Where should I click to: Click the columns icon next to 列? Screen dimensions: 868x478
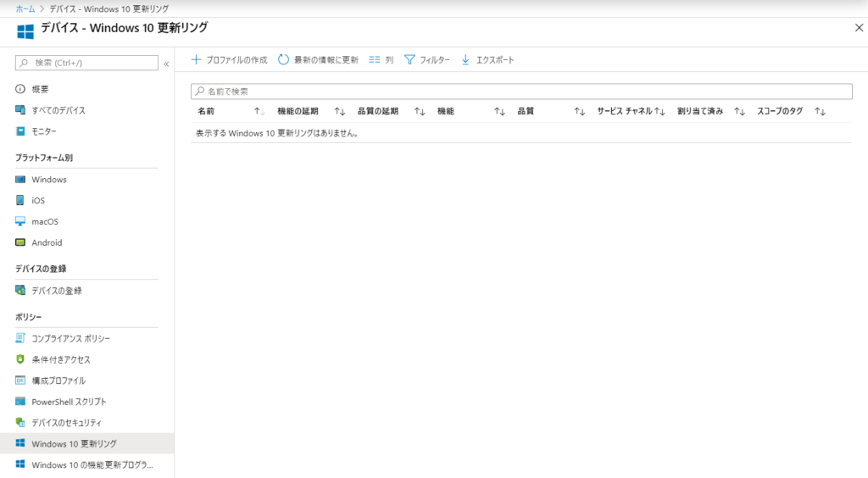(x=375, y=59)
